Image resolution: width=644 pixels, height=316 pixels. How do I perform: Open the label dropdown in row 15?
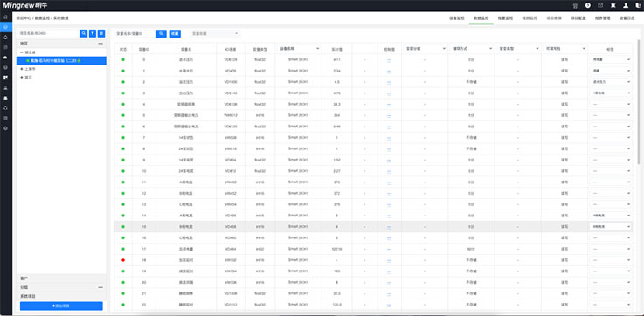pyautogui.click(x=610, y=227)
